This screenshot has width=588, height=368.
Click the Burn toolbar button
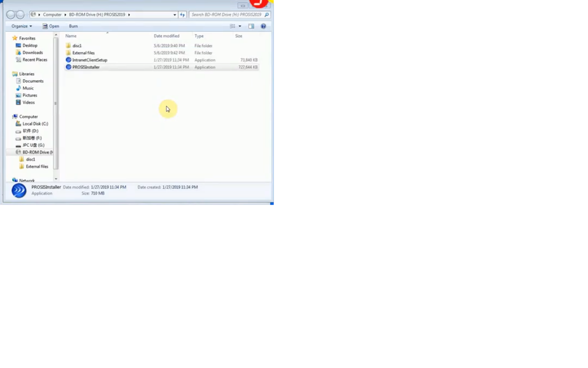[73, 26]
